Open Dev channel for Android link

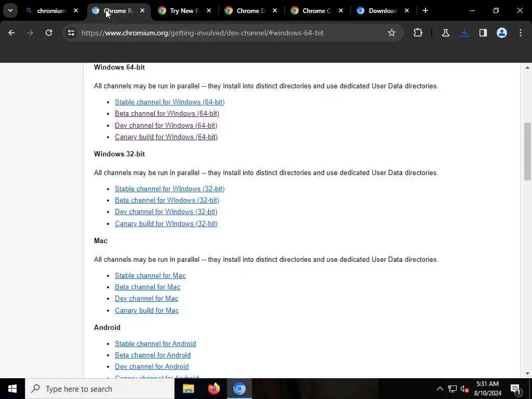point(152,367)
